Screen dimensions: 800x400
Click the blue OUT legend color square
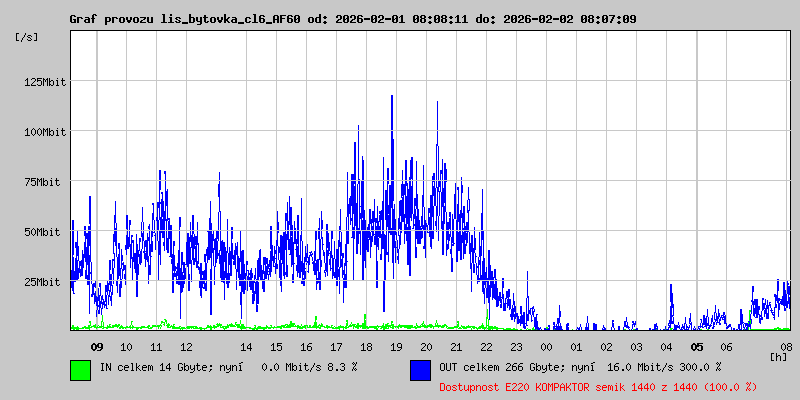(x=420, y=369)
